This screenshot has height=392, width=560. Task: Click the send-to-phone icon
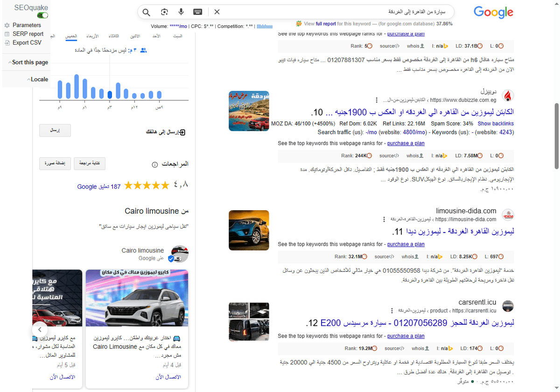point(182,132)
